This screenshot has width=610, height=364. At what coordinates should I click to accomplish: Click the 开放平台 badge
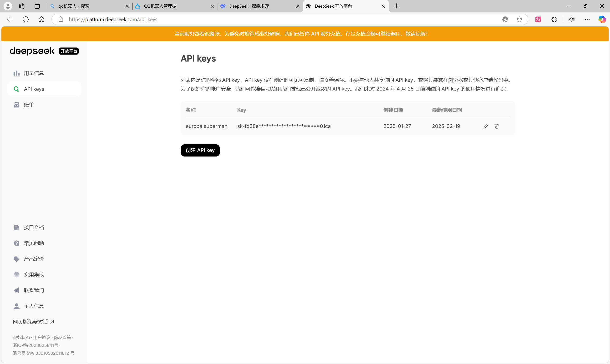click(x=69, y=51)
